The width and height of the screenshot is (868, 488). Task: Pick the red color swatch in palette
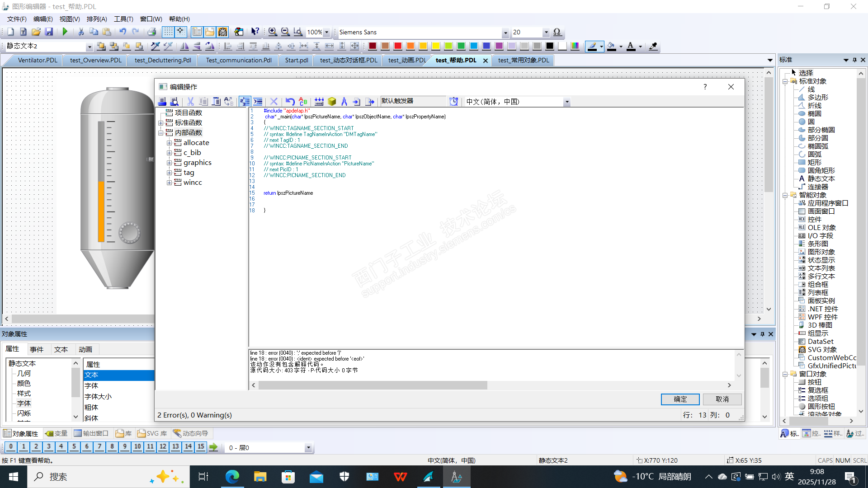[x=397, y=46]
